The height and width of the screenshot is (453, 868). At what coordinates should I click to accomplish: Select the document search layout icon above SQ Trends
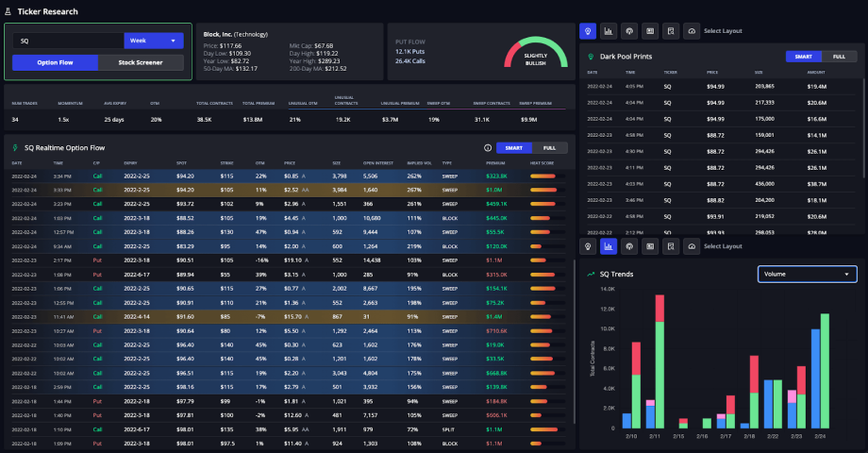[671, 246]
